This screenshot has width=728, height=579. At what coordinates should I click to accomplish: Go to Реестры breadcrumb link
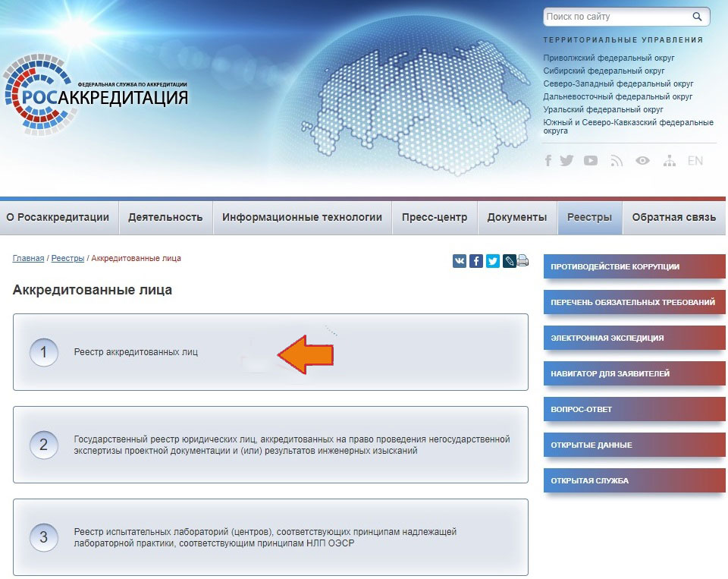pos(67,258)
